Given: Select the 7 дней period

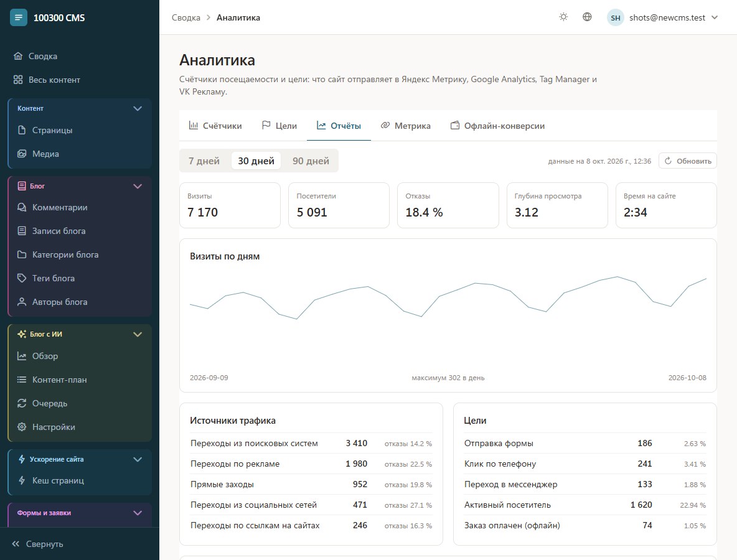Looking at the screenshot, I should tap(204, 161).
